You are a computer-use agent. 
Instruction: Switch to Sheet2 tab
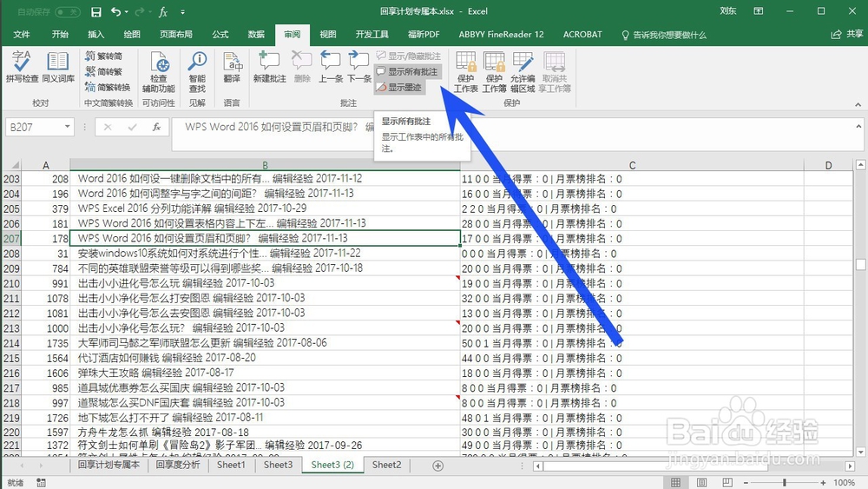pyautogui.click(x=386, y=465)
